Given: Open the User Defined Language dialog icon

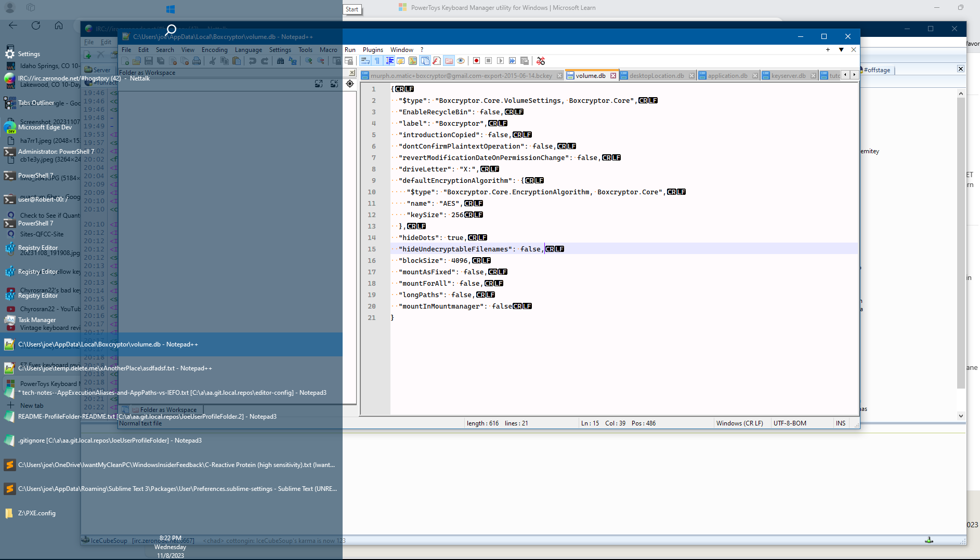Looking at the screenshot, I should [x=401, y=61].
